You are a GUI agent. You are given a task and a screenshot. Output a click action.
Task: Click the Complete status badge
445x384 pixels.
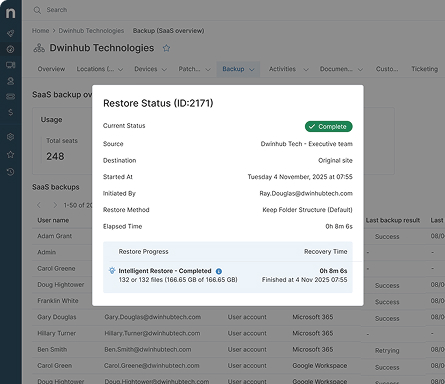pos(328,127)
